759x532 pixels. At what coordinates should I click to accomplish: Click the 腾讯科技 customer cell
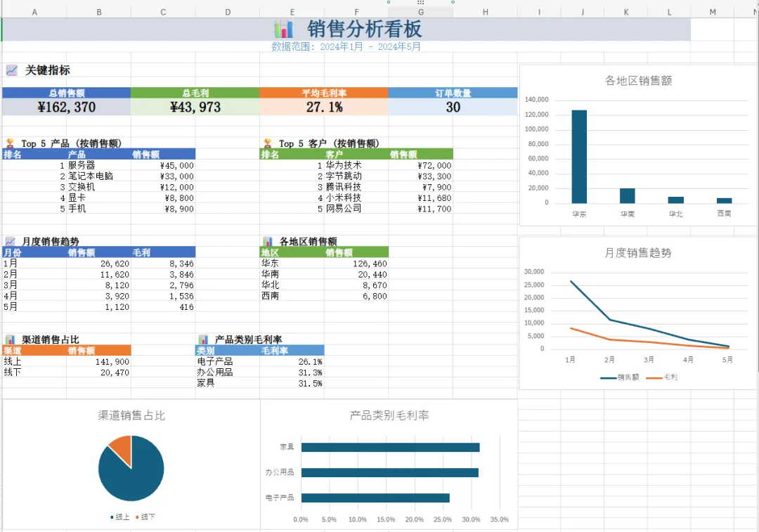[x=356, y=187]
